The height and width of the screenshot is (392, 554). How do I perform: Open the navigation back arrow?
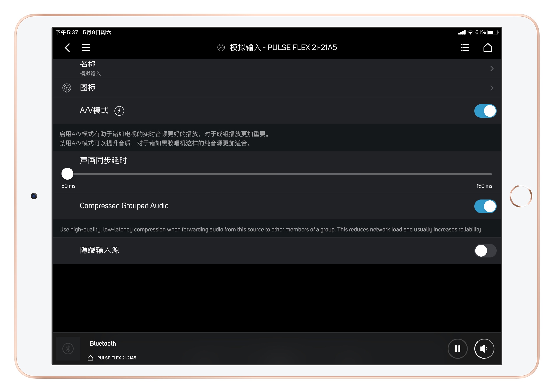pyautogui.click(x=67, y=47)
